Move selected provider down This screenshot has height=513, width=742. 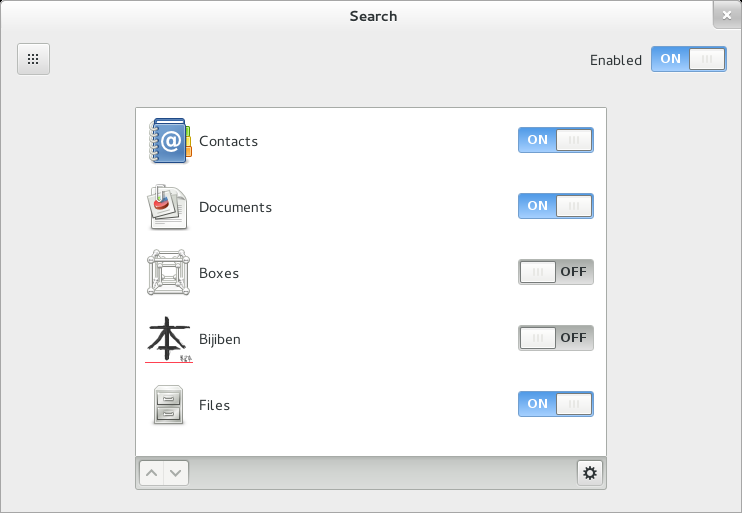tap(176, 473)
